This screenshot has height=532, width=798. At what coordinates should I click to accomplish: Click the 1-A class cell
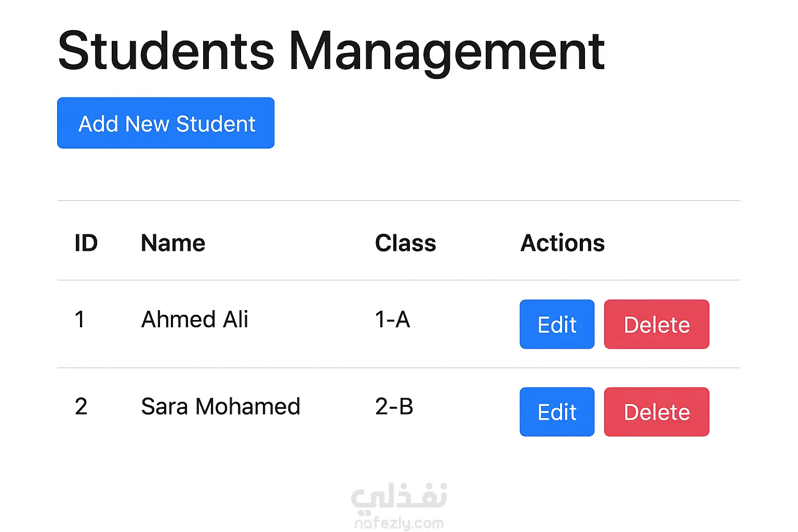click(x=393, y=320)
